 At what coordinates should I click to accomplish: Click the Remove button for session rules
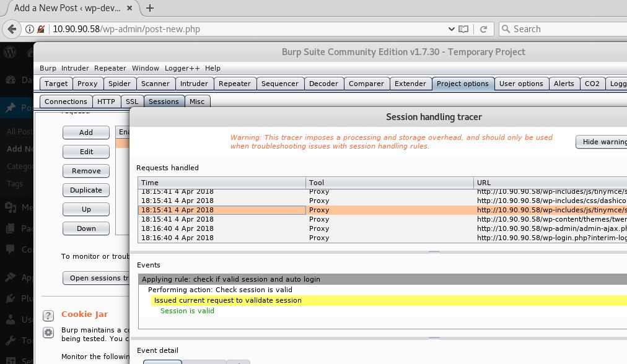tap(86, 171)
